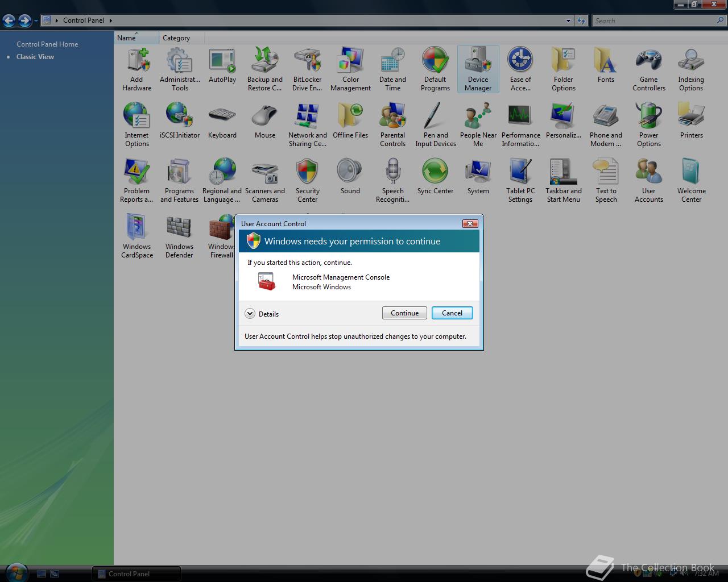Open Network and Sharing Center
Screen dimensions: 728x582
click(x=308, y=125)
